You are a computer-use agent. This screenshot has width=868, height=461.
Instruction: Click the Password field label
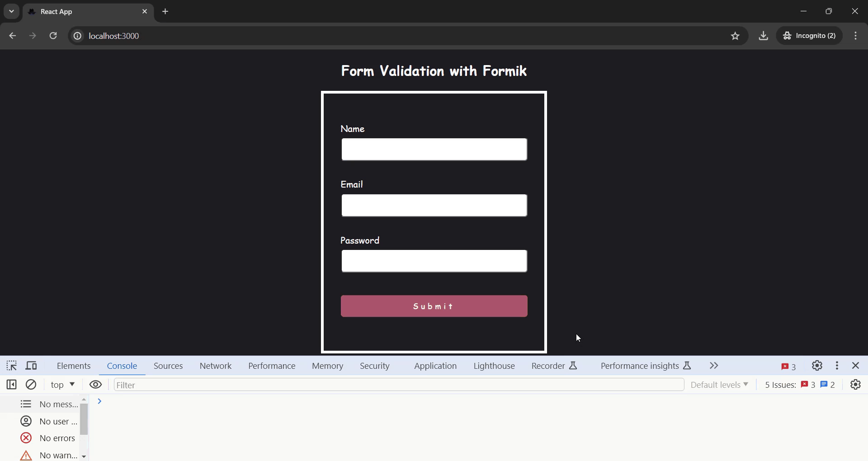[360, 240]
